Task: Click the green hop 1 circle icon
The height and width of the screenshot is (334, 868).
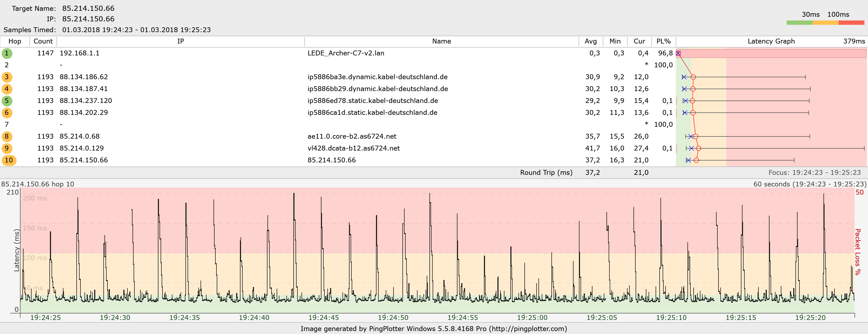Action: [x=7, y=53]
